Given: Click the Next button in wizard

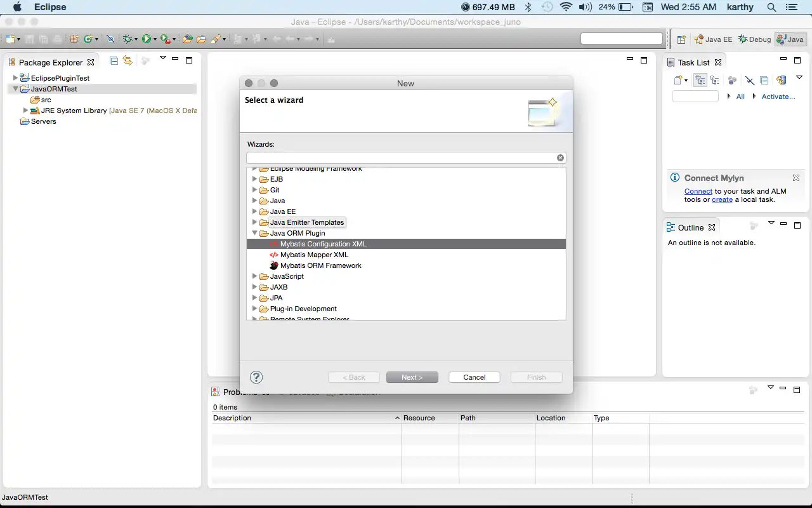Looking at the screenshot, I should coord(412,377).
